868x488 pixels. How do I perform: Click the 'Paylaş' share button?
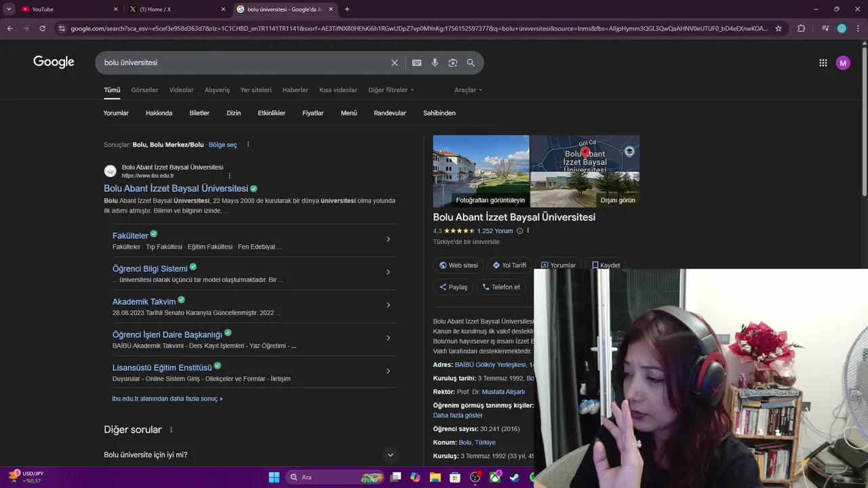pos(453,287)
